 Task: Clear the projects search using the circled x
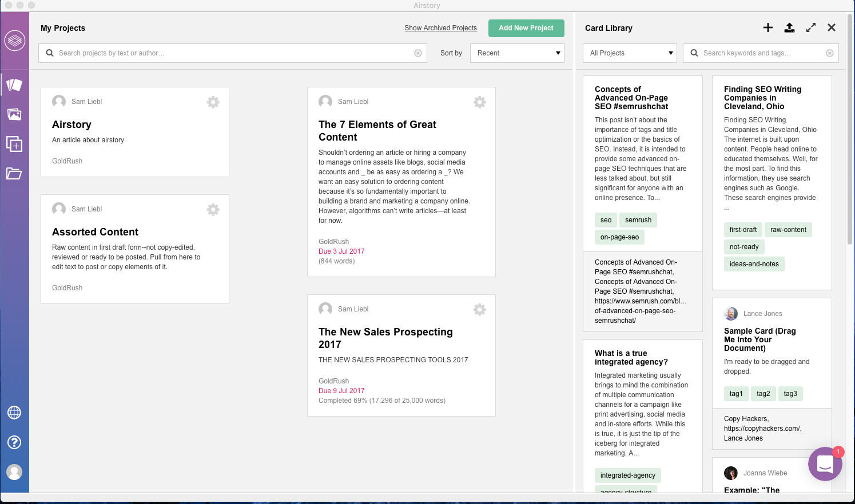pos(418,53)
